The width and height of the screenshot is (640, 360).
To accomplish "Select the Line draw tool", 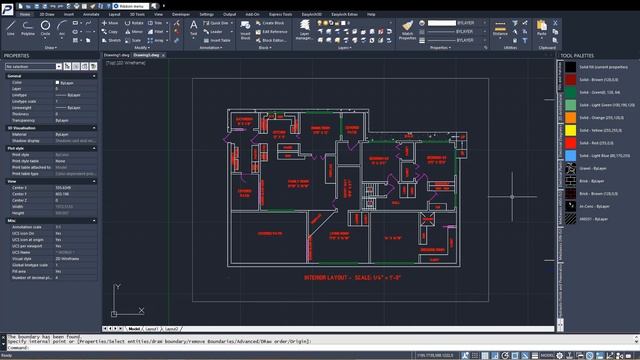I will (11, 28).
